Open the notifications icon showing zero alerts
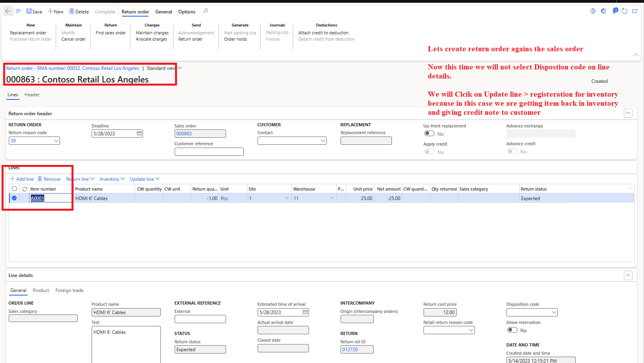The image size is (644, 363). [615, 11]
